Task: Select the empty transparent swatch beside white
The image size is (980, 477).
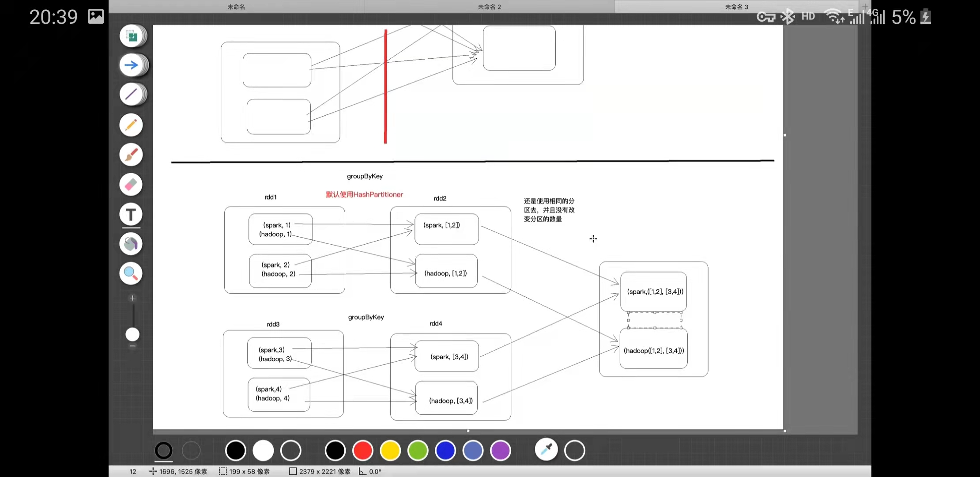Action: [291, 450]
